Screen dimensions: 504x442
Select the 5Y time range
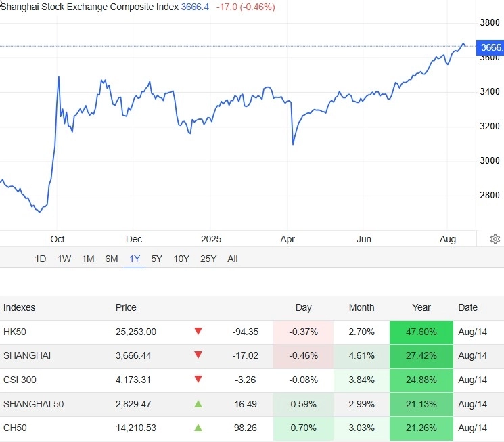click(x=157, y=259)
